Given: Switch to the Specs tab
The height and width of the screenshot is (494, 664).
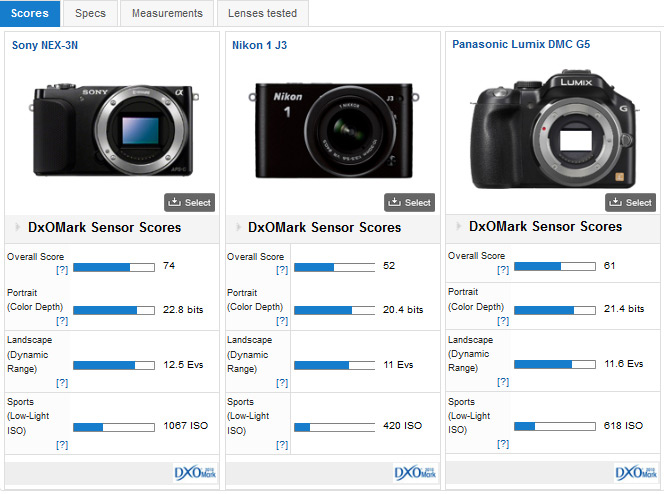Looking at the screenshot, I should tap(90, 13).
